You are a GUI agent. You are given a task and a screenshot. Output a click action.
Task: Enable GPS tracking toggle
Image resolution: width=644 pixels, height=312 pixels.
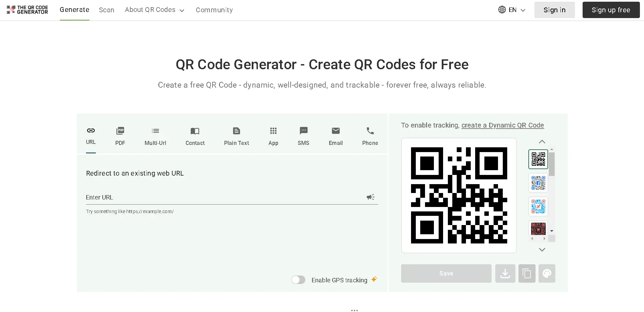click(298, 280)
